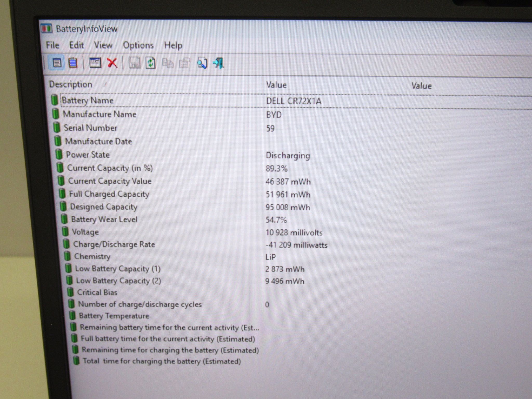
Task: Click the battery icon beside Chemistry
Action: [67, 256]
